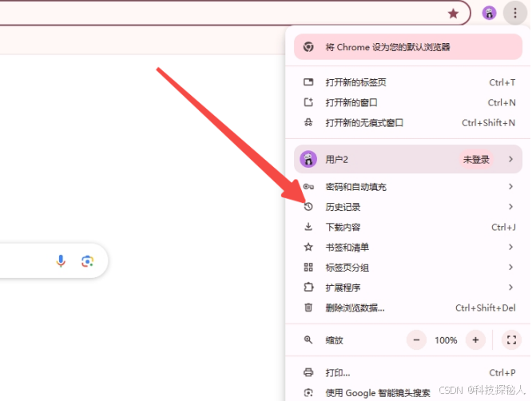Choose 删除浏览数据... menu entry

click(408, 308)
